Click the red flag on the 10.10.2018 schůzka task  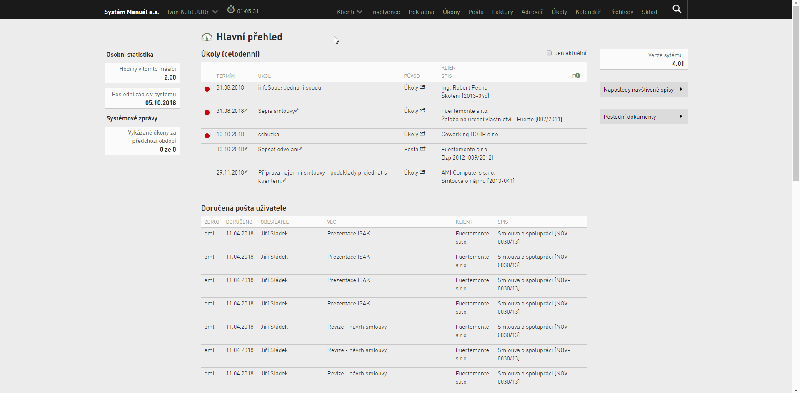207,135
